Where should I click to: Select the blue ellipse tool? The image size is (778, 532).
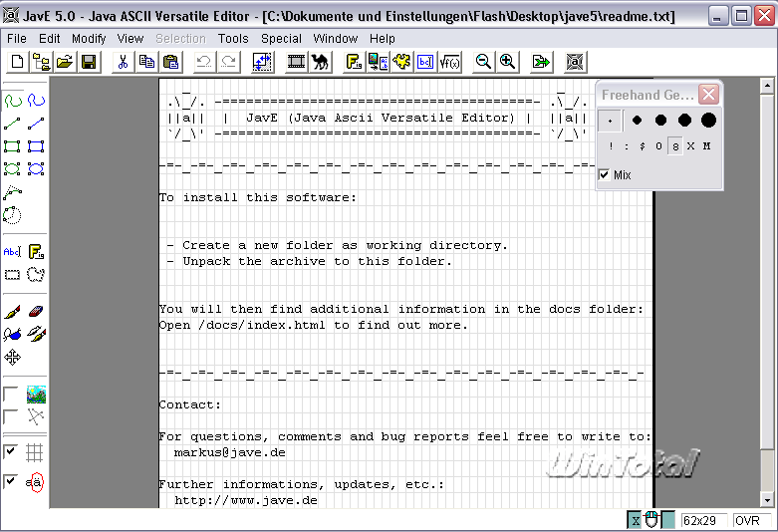click(x=36, y=169)
